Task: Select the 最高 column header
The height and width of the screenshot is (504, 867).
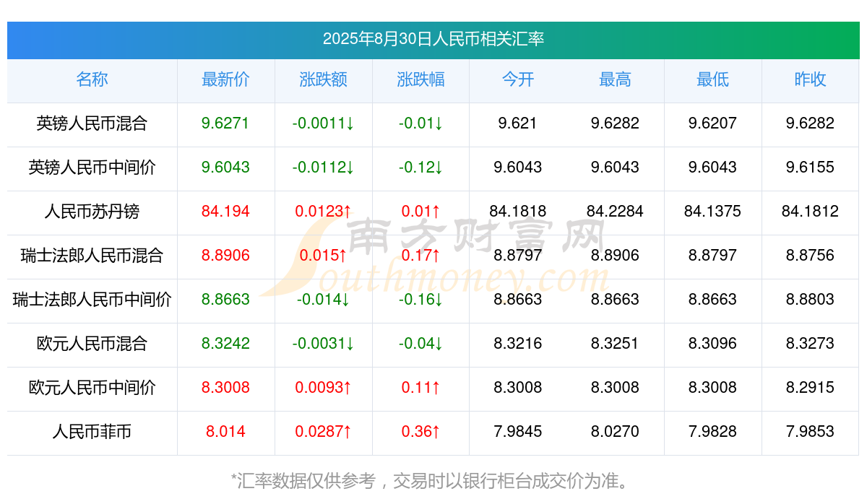Action: click(615, 79)
